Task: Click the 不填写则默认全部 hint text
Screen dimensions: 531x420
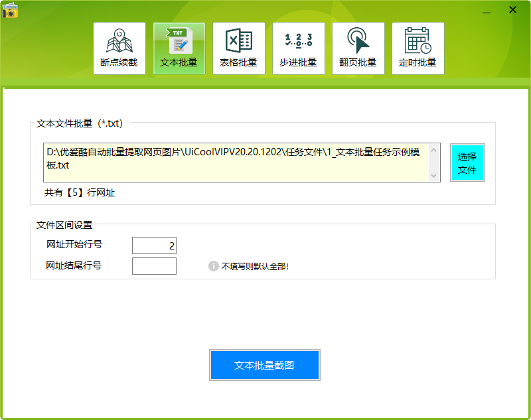Action: click(x=255, y=266)
